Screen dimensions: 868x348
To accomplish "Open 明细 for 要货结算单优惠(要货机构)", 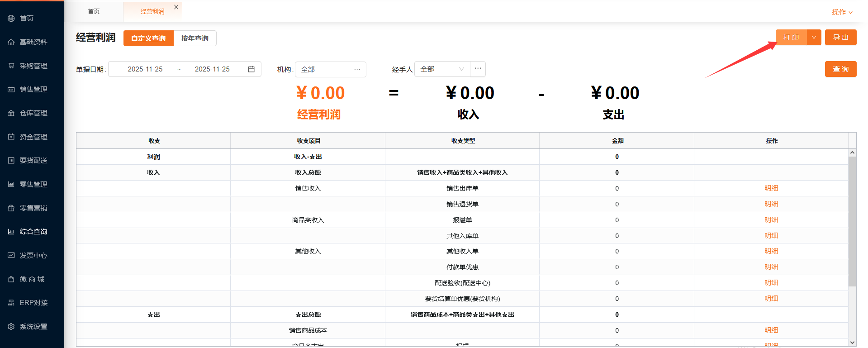I will [x=771, y=299].
